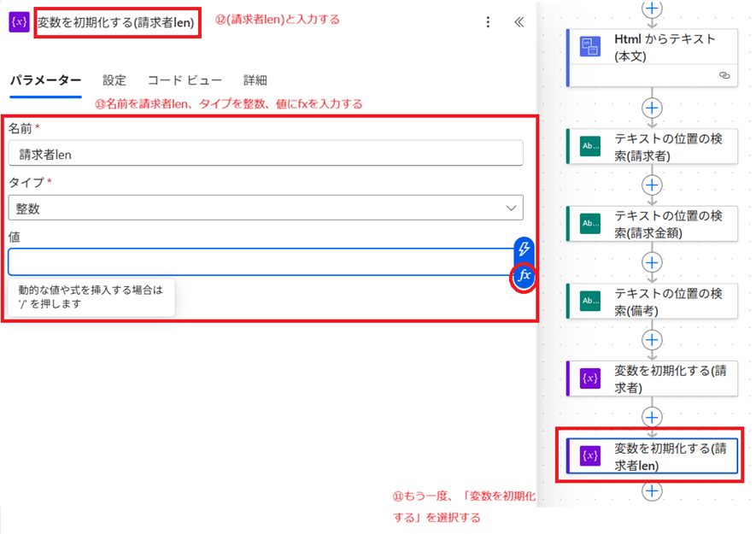Open the コード ビュー tab
Viewport: 756px width, 534px height.
185,80
